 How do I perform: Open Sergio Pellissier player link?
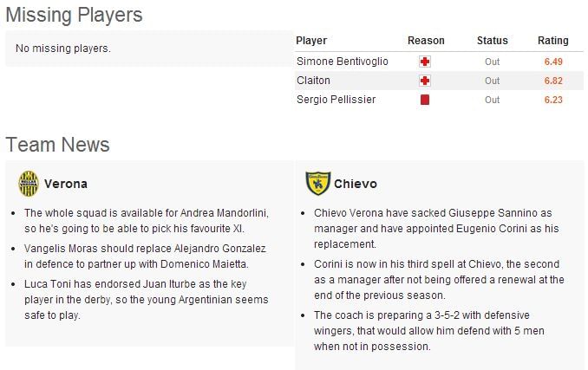[x=336, y=100]
